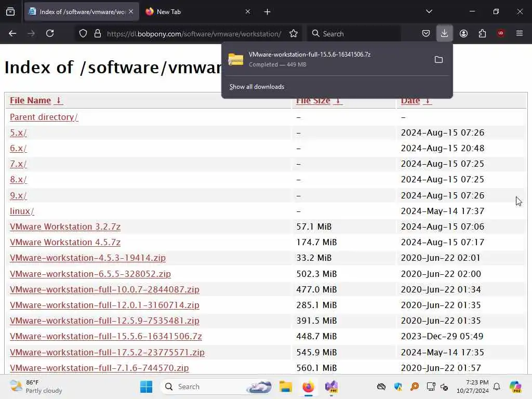Viewport: 532px width, 399px height.
Task: Open the Windows Start button
Action: point(146,387)
